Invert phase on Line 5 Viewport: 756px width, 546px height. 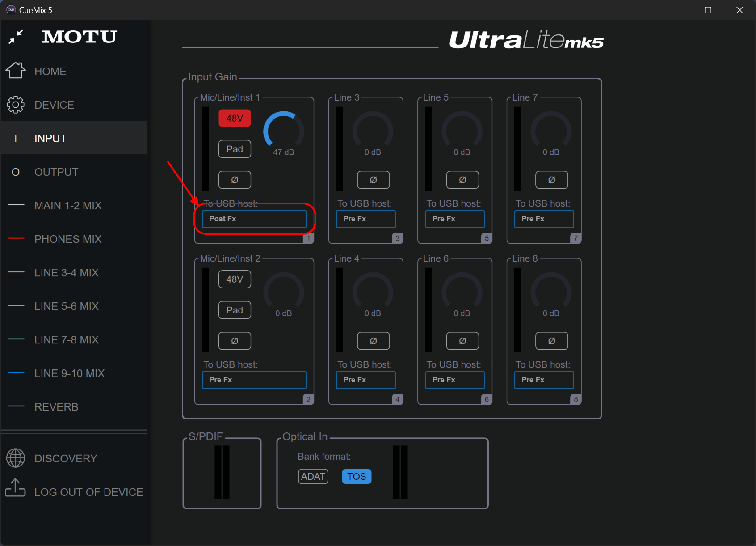click(462, 180)
